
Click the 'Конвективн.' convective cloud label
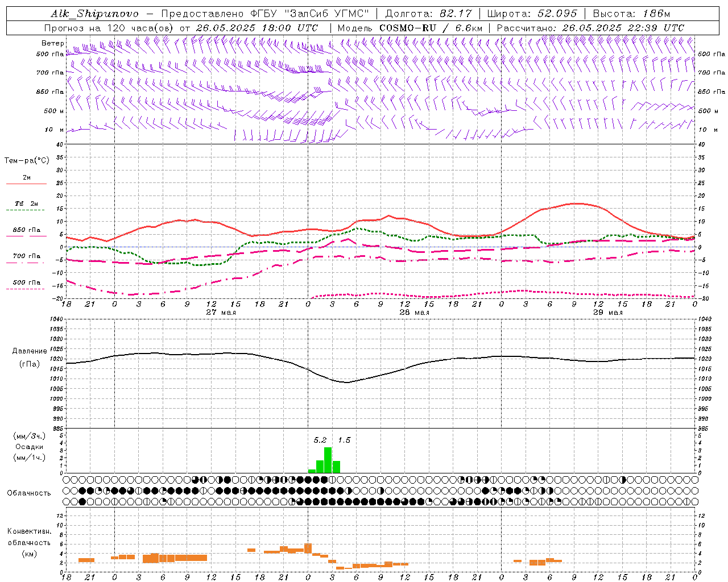(x=29, y=531)
